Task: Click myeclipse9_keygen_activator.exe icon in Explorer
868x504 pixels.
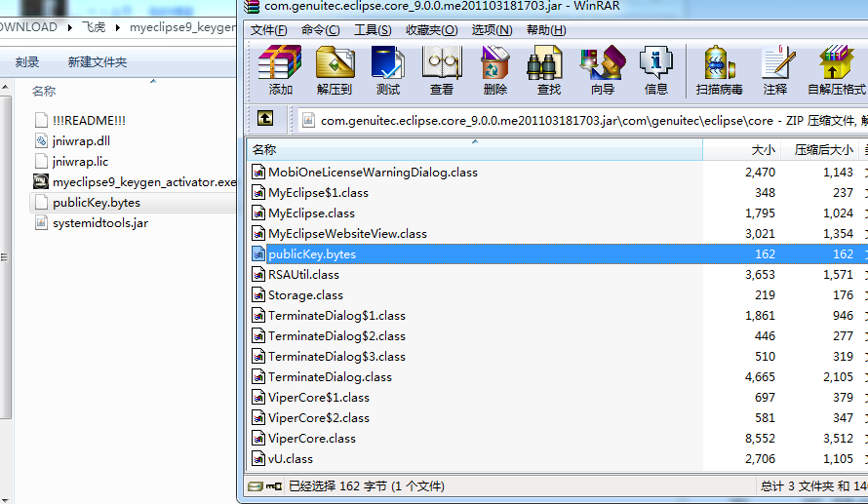Action: point(41,181)
